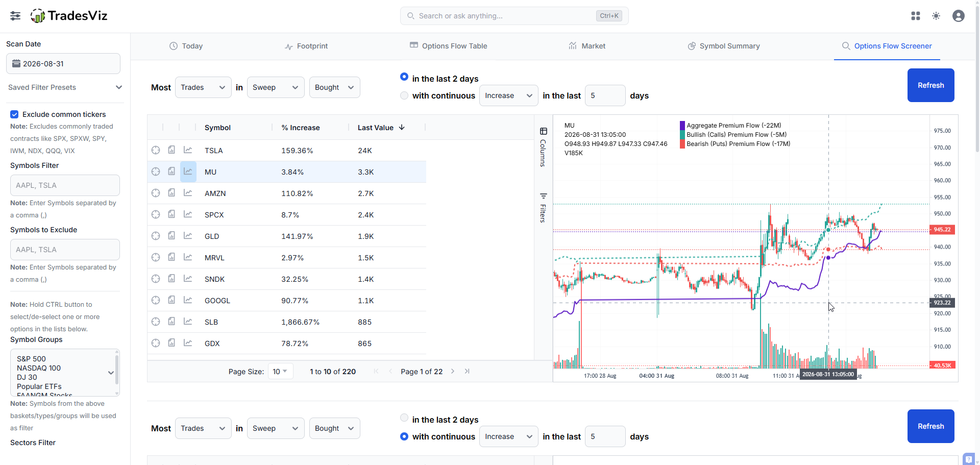Click the Symbols to Exclude input field
The width and height of the screenshot is (980, 465).
(65, 250)
